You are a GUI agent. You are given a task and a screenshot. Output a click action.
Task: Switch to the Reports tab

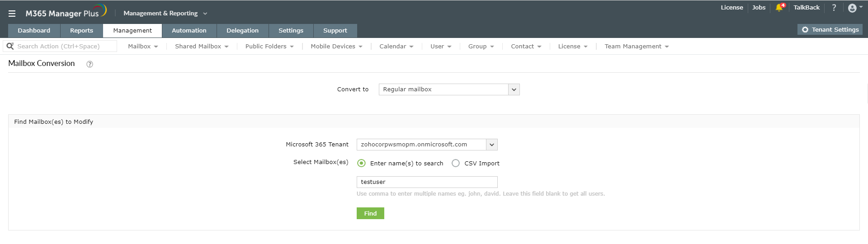pyautogui.click(x=81, y=31)
